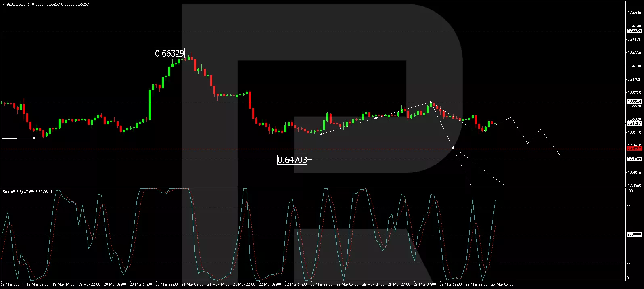
Task: Select the red 0.64868 price tag
Action: tap(634, 149)
